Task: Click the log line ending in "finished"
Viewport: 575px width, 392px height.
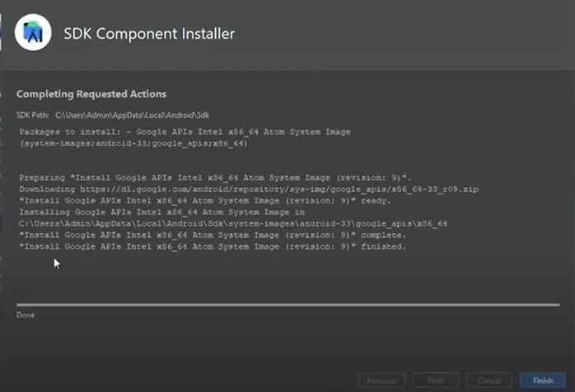Action: [213, 246]
